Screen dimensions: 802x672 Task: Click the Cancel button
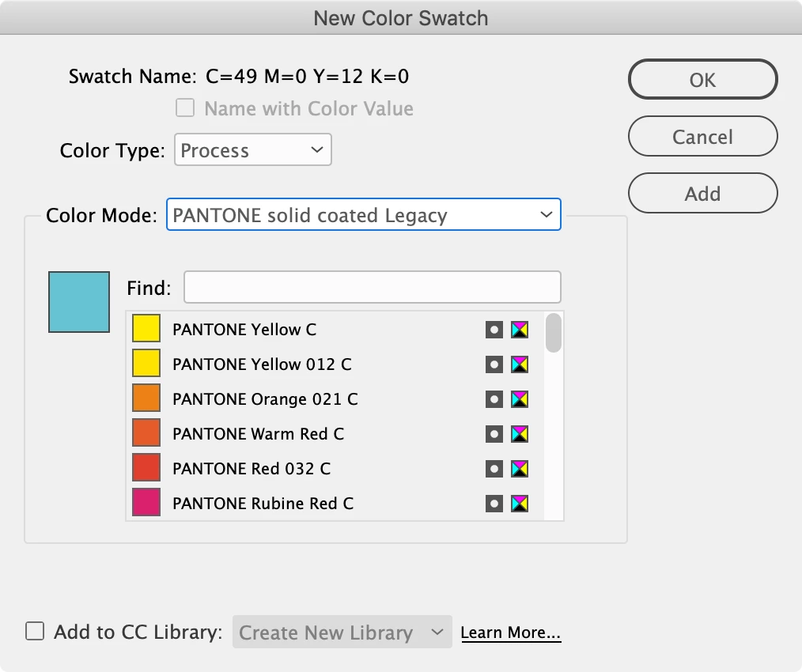(x=702, y=137)
